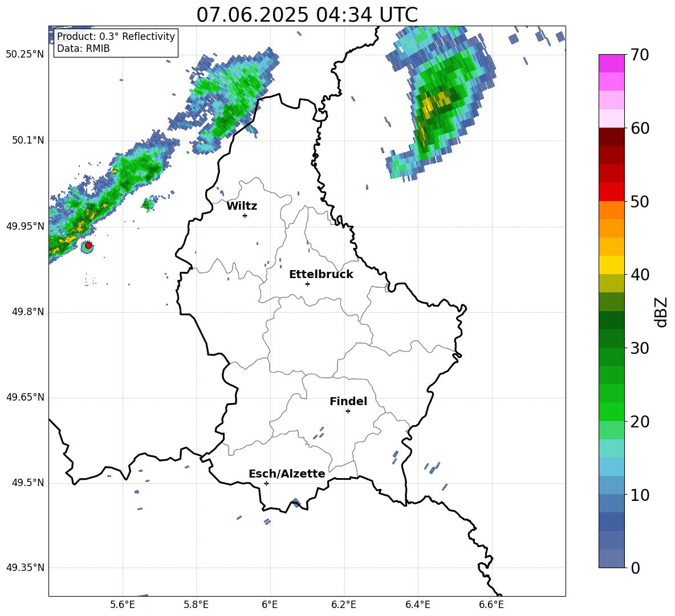Click the 10 tick label on colorbar

(x=640, y=495)
